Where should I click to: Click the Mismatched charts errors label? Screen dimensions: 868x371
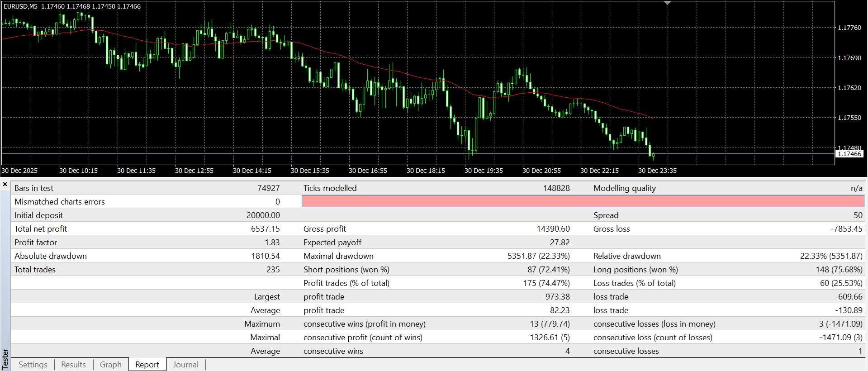point(60,202)
